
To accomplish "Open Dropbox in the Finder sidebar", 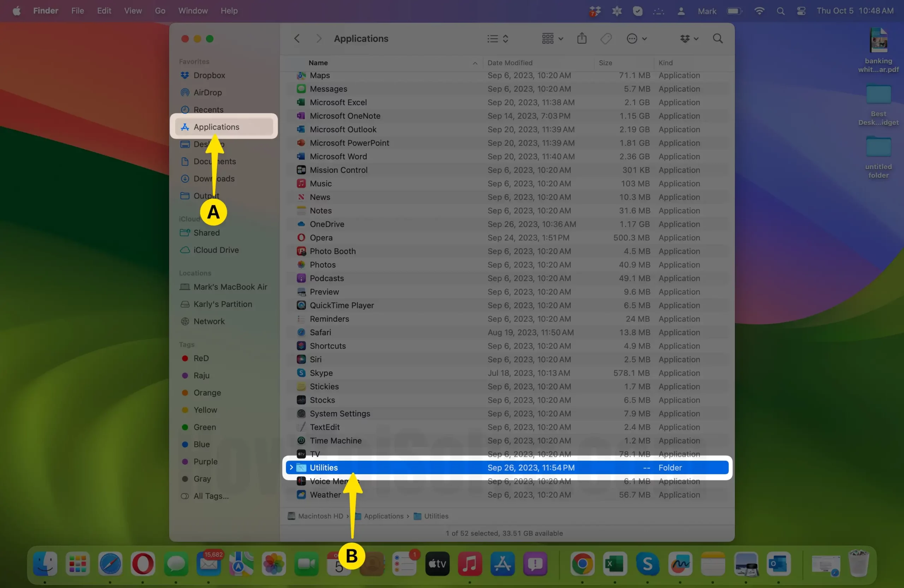I will point(209,75).
